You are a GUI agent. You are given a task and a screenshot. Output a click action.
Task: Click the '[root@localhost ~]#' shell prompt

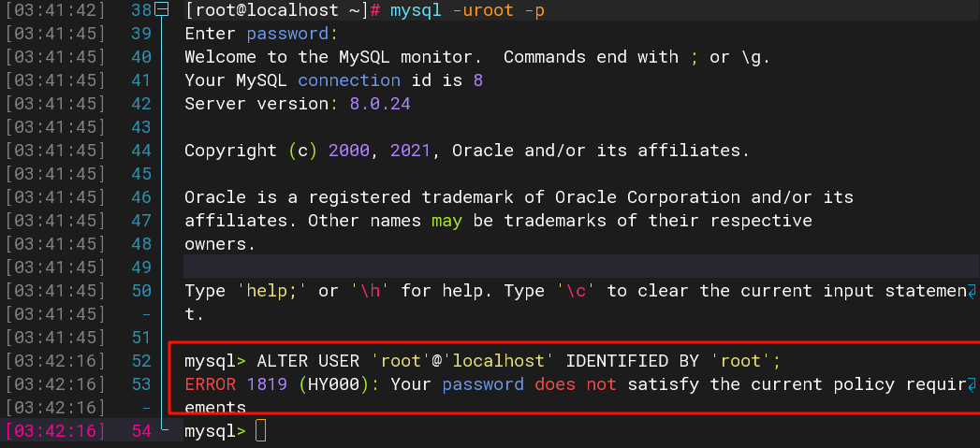(283, 10)
